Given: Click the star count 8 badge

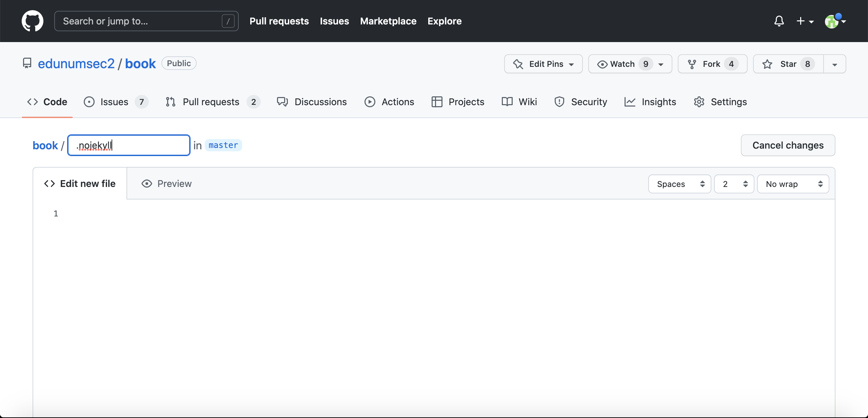Looking at the screenshot, I should [x=808, y=64].
